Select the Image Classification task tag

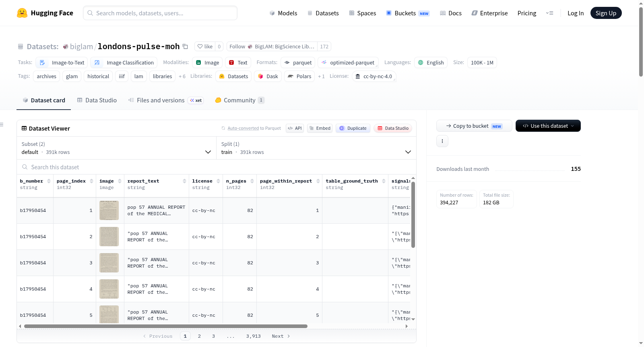tap(124, 62)
